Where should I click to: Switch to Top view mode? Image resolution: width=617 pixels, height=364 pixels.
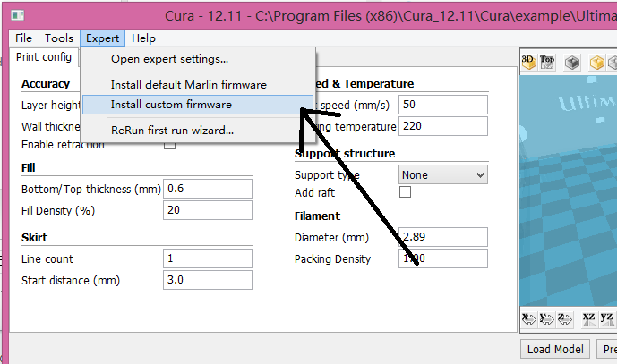[547, 62]
